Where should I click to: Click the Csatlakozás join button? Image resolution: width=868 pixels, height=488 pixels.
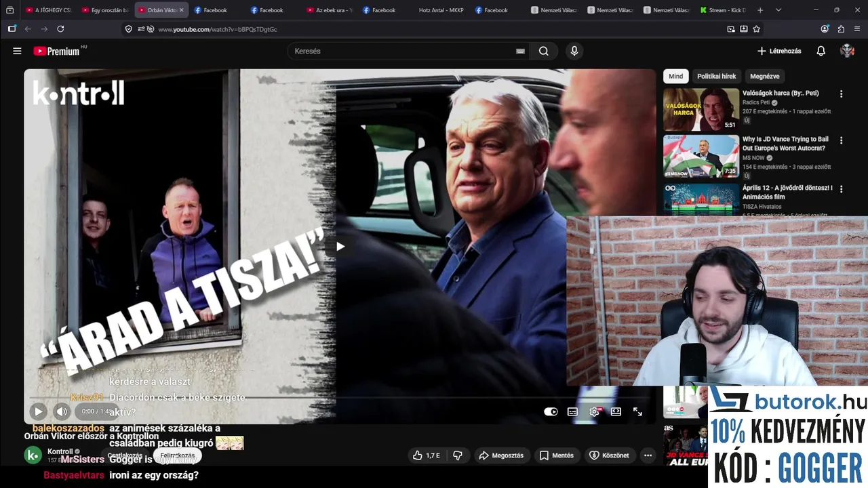click(x=125, y=455)
